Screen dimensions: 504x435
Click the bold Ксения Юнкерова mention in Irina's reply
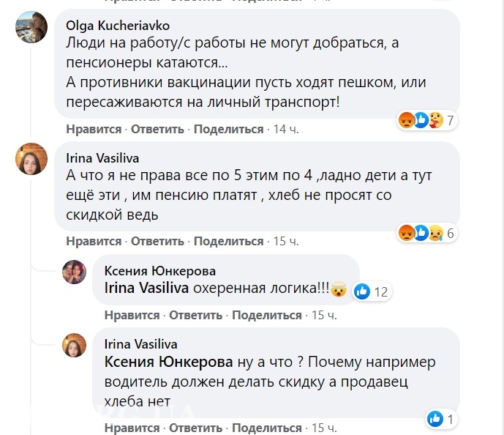[x=168, y=363]
